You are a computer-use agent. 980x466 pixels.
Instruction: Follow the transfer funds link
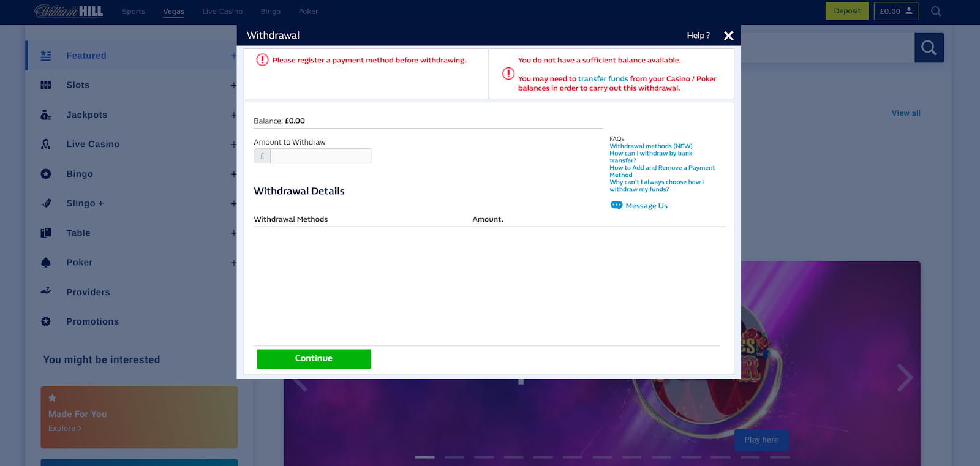tap(603, 78)
